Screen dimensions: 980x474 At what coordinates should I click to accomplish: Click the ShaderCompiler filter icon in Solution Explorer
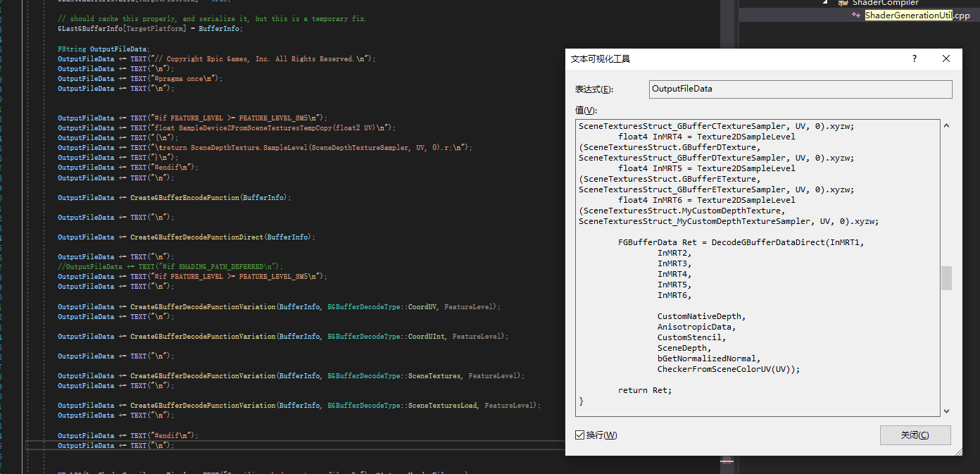(x=843, y=3)
